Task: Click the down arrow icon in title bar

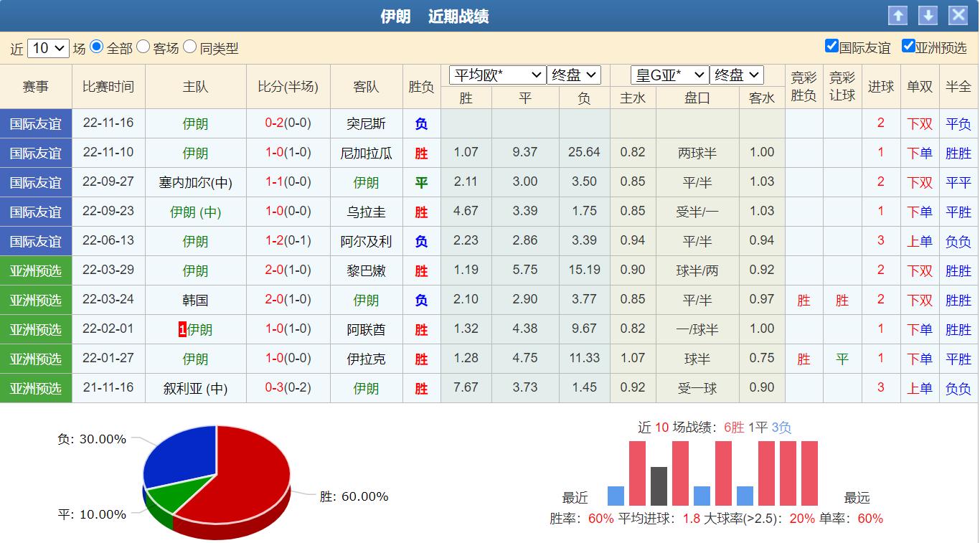Action: click(928, 16)
